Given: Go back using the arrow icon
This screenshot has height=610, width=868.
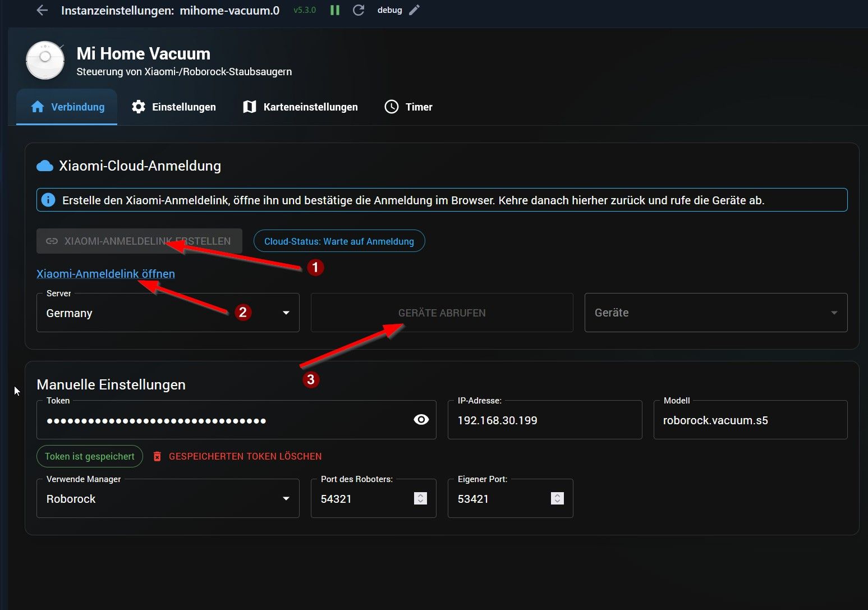Looking at the screenshot, I should [x=42, y=10].
